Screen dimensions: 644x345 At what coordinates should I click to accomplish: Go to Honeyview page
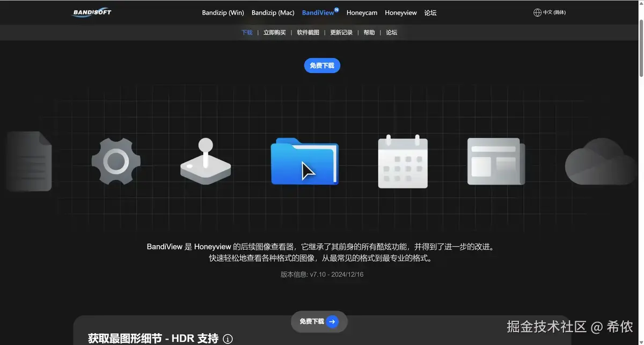[401, 13]
